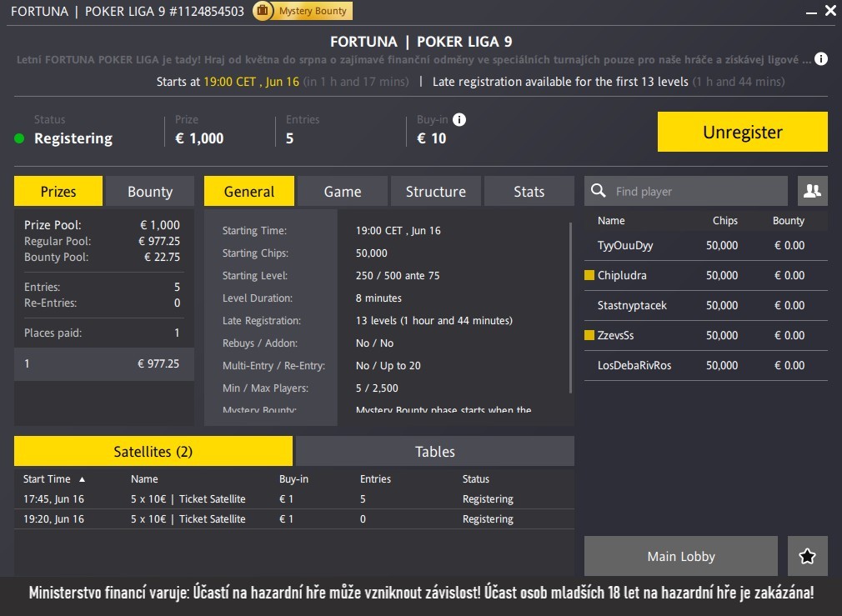The width and height of the screenshot is (842, 616).
Task: Click first place € 977.25 payout row
Action: [x=103, y=363]
